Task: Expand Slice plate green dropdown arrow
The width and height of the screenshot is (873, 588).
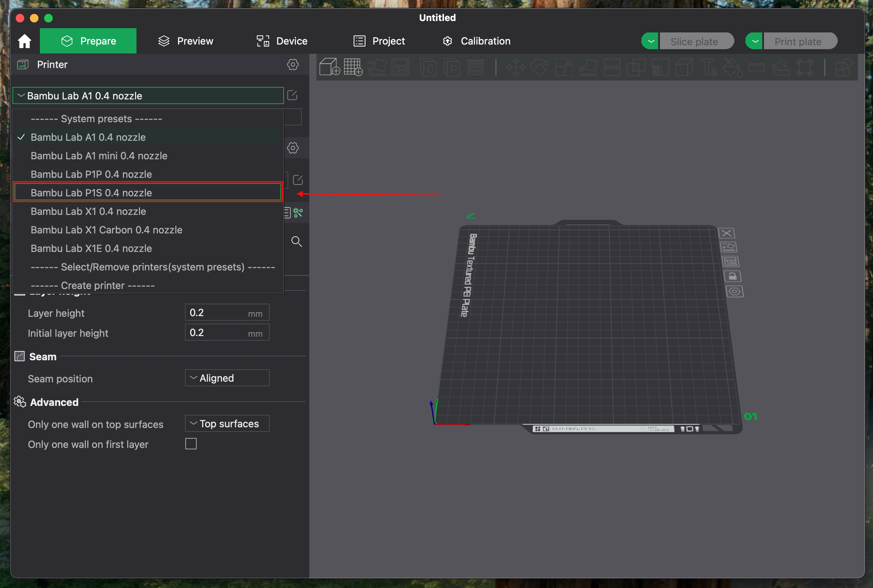Action: (x=651, y=41)
